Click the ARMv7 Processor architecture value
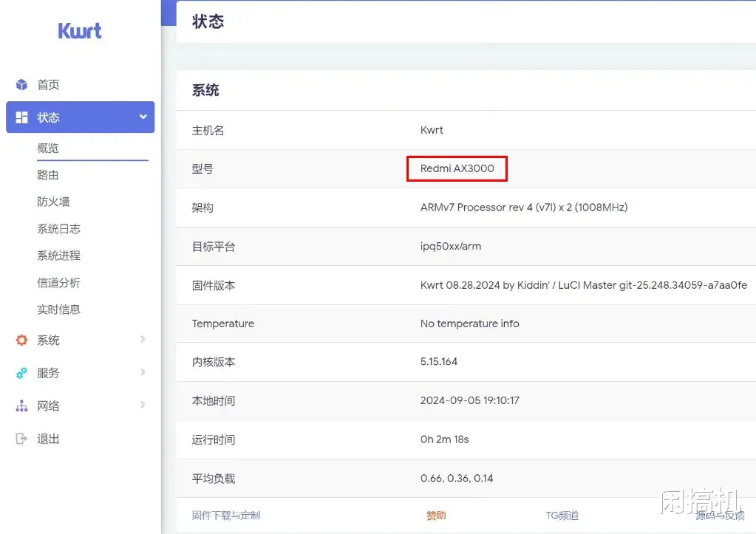 pos(524,208)
